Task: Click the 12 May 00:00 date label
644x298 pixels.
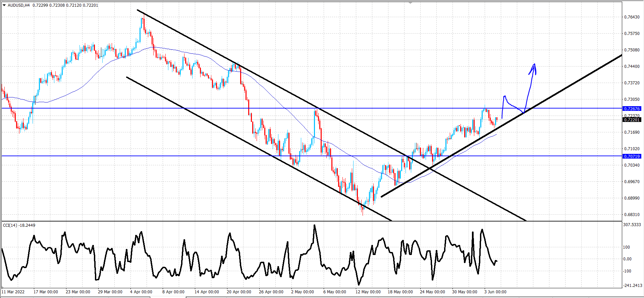Action: 368,292
